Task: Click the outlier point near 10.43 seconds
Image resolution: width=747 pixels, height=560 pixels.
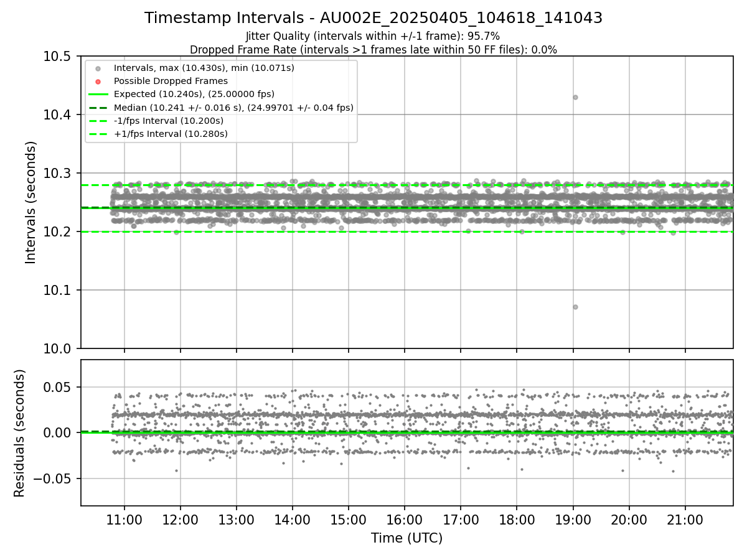Action: click(x=575, y=97)
